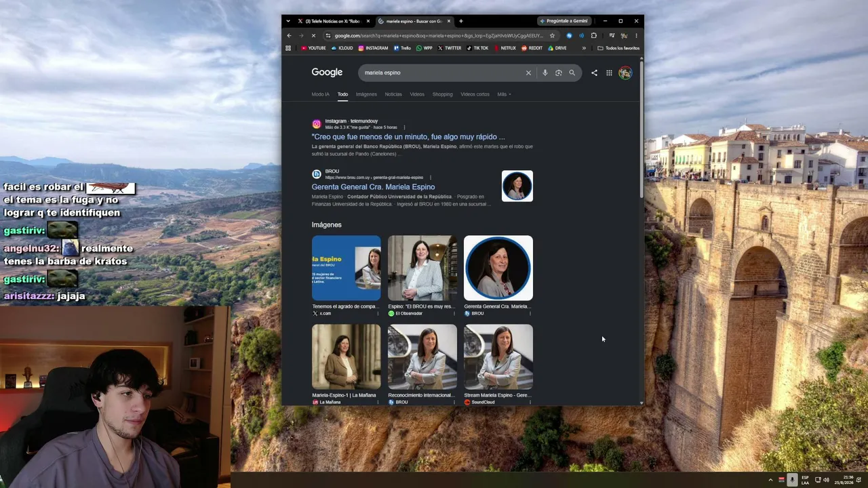
Task: Open the El Observador image thumbnail
Action: coord(422,268)
